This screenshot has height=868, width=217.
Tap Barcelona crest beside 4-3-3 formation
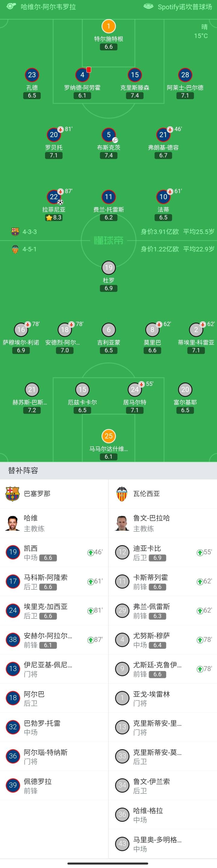point(15,232)
